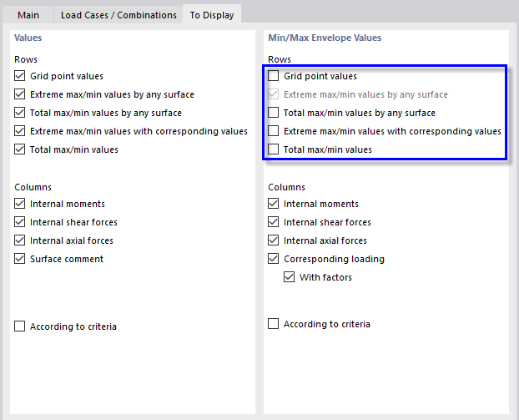Toggle Values Extreme max/min values by any surface
The height and width of the screenshot is (420, 519).
click(20, 94)
